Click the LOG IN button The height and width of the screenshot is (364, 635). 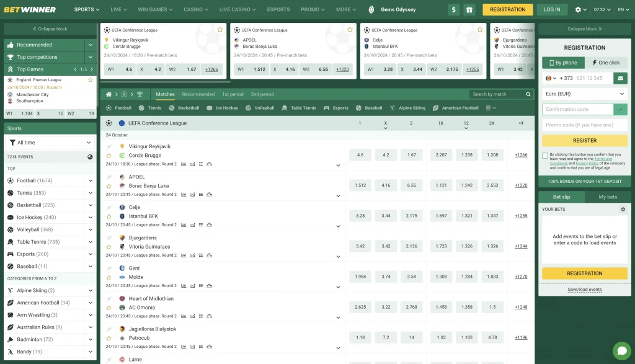(x=552, y=9)
